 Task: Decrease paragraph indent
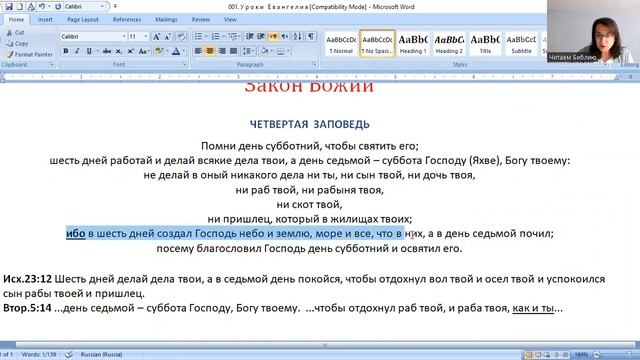click(250, 37)
